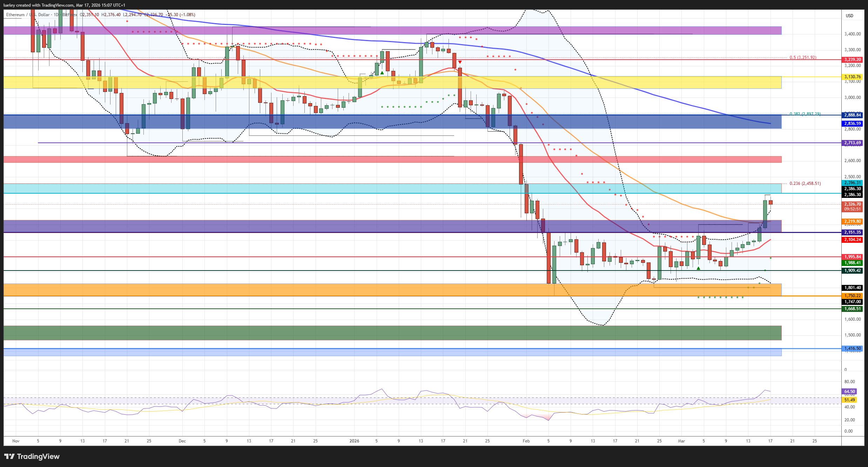Select the yellow 3,130.76 price axis label
The width and height of the screenshot is (868, 467).
tap(853, 77)
